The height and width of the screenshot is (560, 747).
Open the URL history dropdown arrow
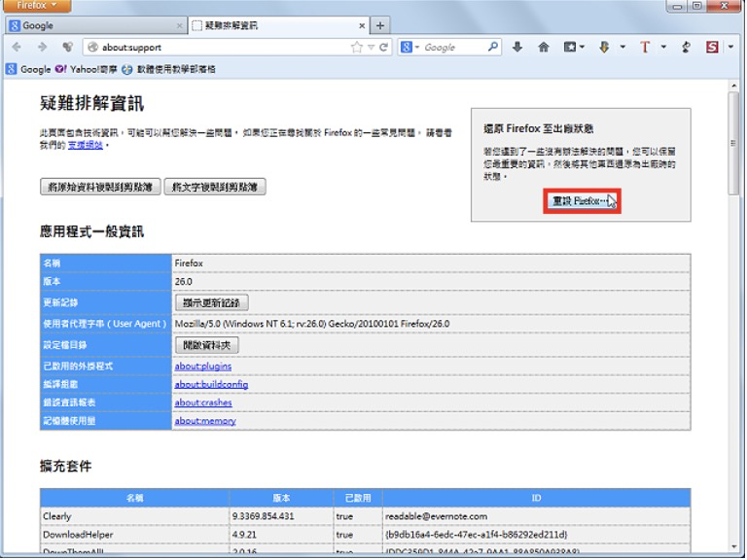[371, 48]
